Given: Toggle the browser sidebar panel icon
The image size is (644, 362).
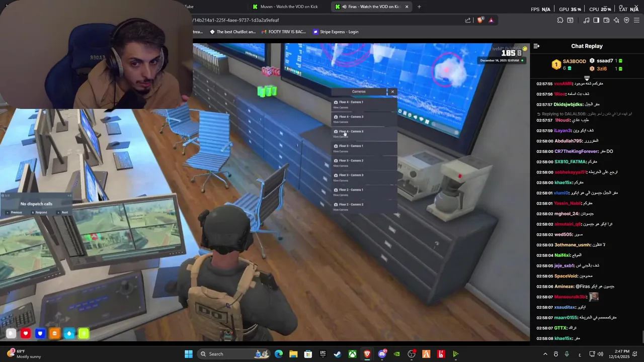Looking at the screenshot, I should (x=596, y=20).
